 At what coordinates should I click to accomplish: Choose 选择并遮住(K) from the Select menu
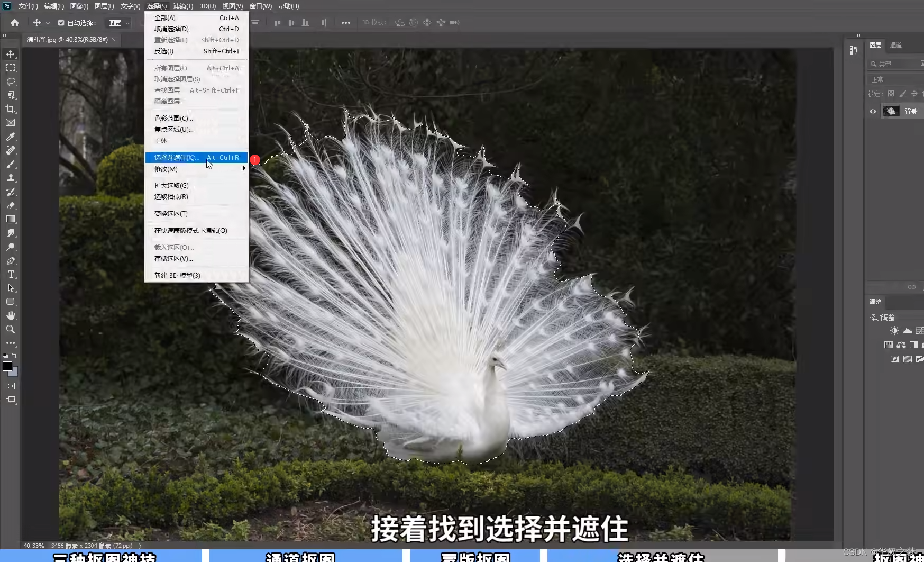[x=196, y=158]
